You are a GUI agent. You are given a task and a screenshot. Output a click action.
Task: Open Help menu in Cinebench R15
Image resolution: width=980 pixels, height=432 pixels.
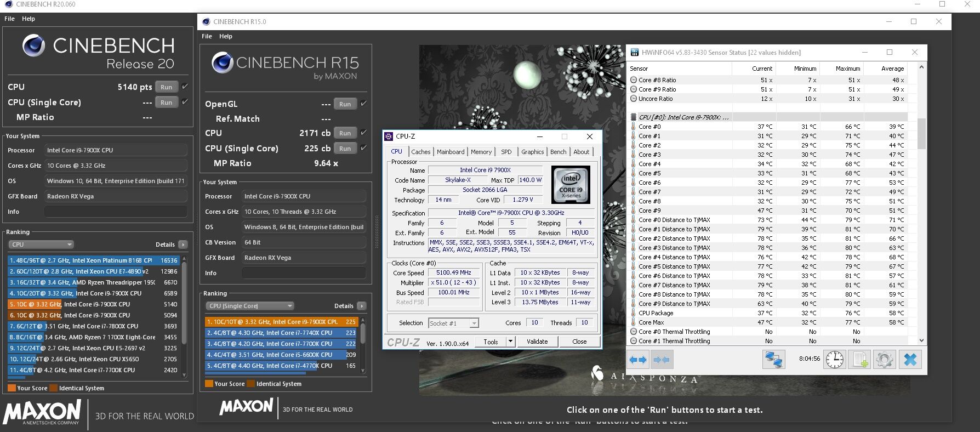tap(226, 36)
